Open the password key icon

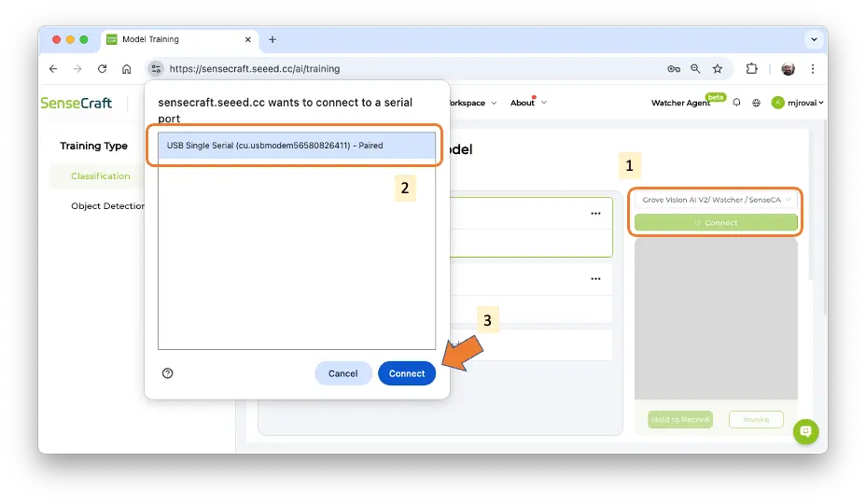pyautogui.click(x=673, y=69)
